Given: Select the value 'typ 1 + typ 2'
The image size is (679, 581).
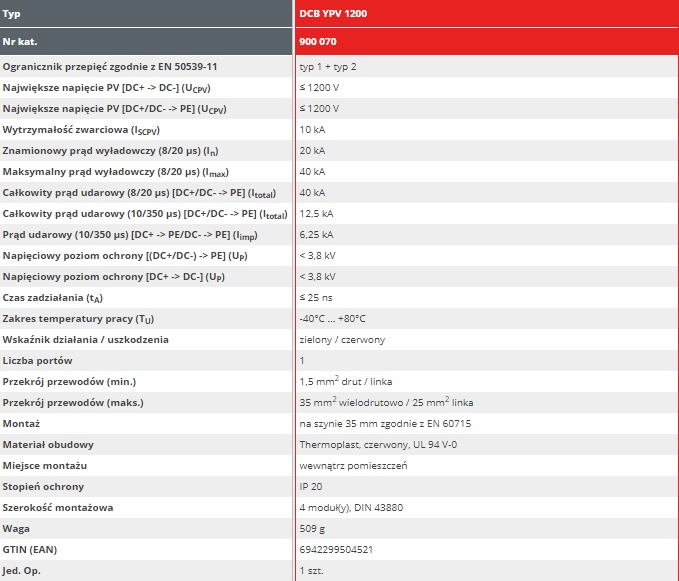Looking at the screenshot, I should click(328, 67).
